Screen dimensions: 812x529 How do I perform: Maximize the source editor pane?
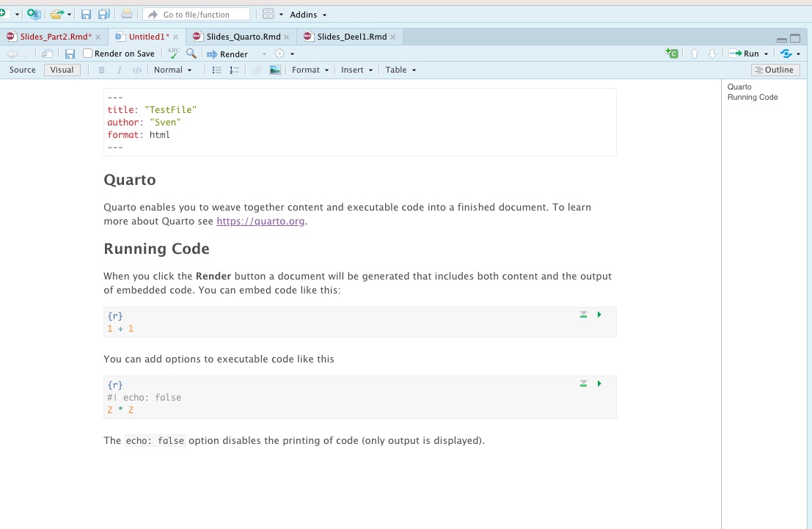[795, 38]
